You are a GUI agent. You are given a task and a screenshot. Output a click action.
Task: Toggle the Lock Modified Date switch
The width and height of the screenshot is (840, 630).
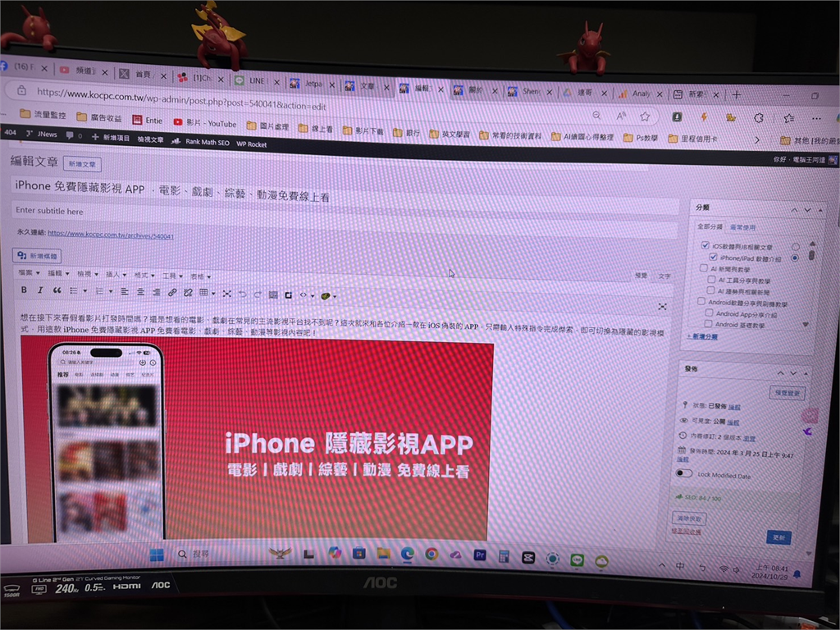[684, 473]
